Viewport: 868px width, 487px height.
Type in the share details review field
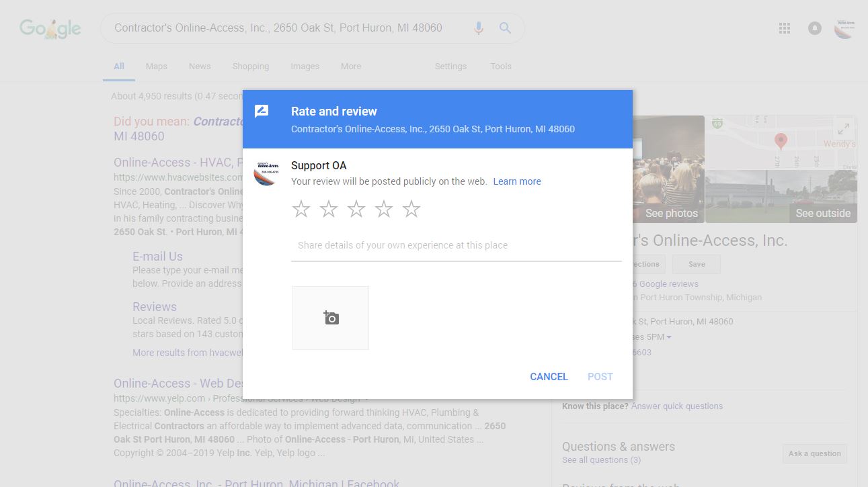tap(456, 246)
